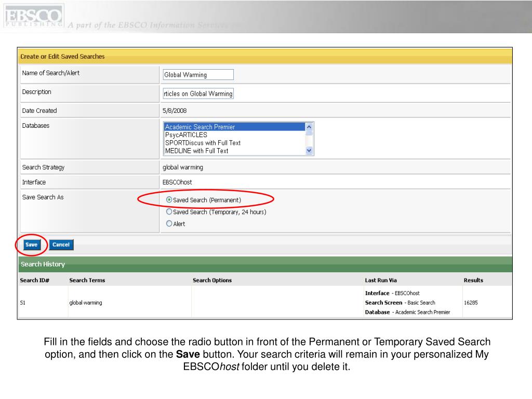532x399 pixels.
Task: Select the Alert radio button
Action: pos(169,223)
